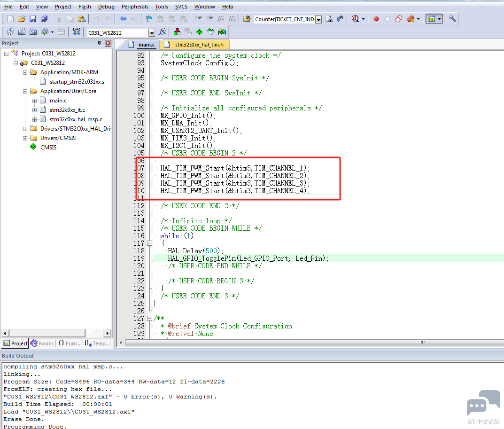Click the Incremental Find binoculars icon
This screenshot has width=504, height=429.
(340, 19)
